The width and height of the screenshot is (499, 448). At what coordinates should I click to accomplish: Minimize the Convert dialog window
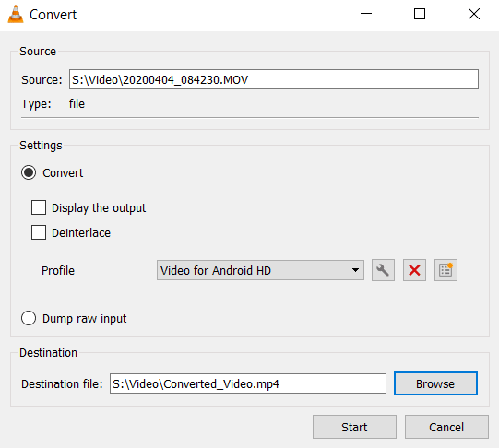[x=366, y=14]
